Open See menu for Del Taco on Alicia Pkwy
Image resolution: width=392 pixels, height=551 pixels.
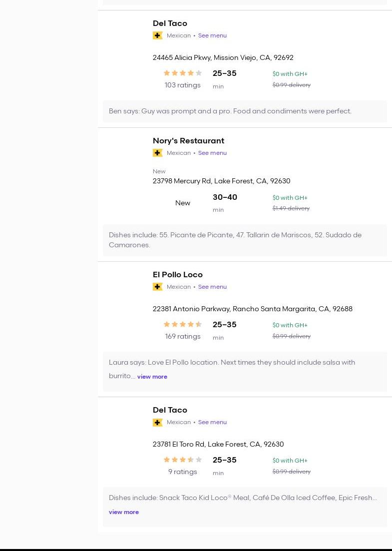click(212, 35)
